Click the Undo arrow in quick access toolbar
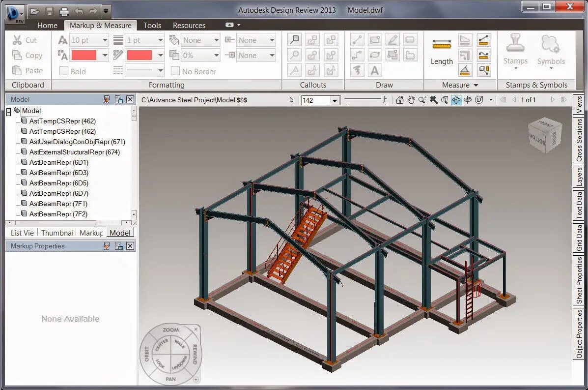The image size is (588, 390). pos(79,11)
